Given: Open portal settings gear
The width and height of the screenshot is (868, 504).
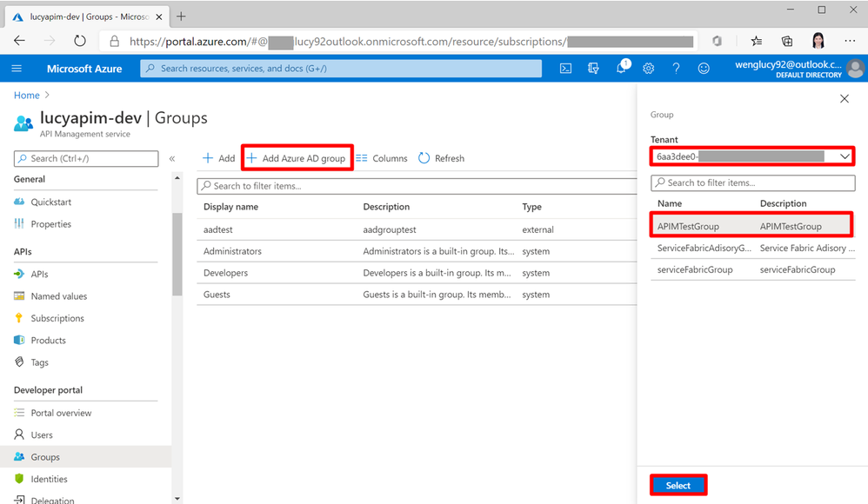Looking at the screenshot, I should [648, 69].
